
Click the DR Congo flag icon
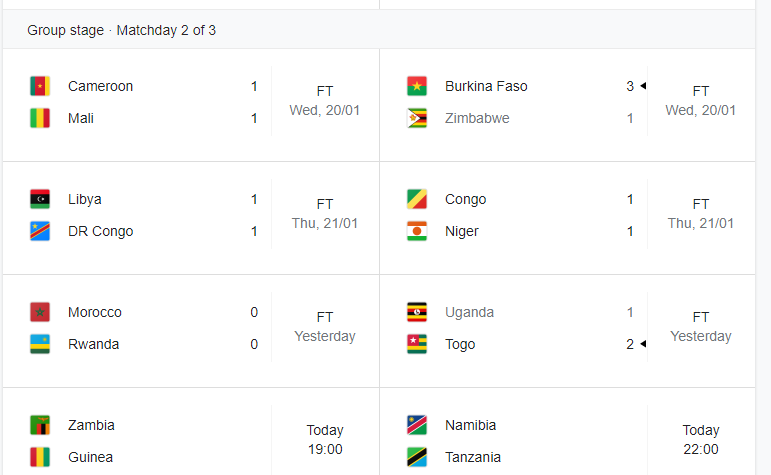[40, 231]
